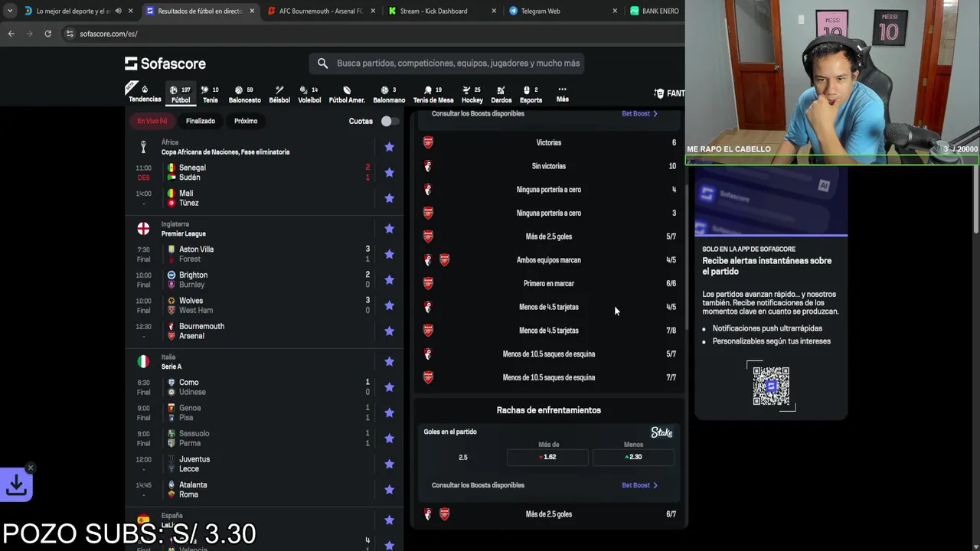The width and height of the screenshot is (980, 551).
Task: Open the Baloncesto sport tab
Action: 244,94
